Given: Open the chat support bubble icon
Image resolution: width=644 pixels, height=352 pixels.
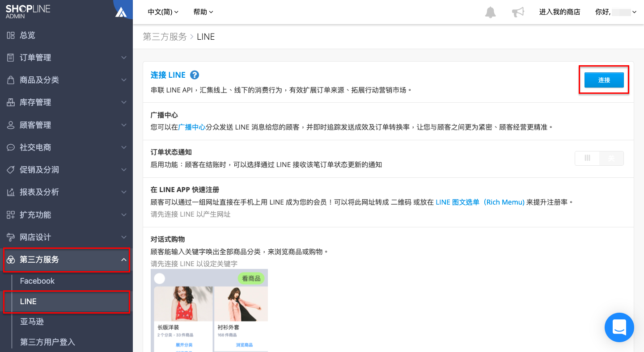Looking at the screenshot, I should [x=619, y=327].
